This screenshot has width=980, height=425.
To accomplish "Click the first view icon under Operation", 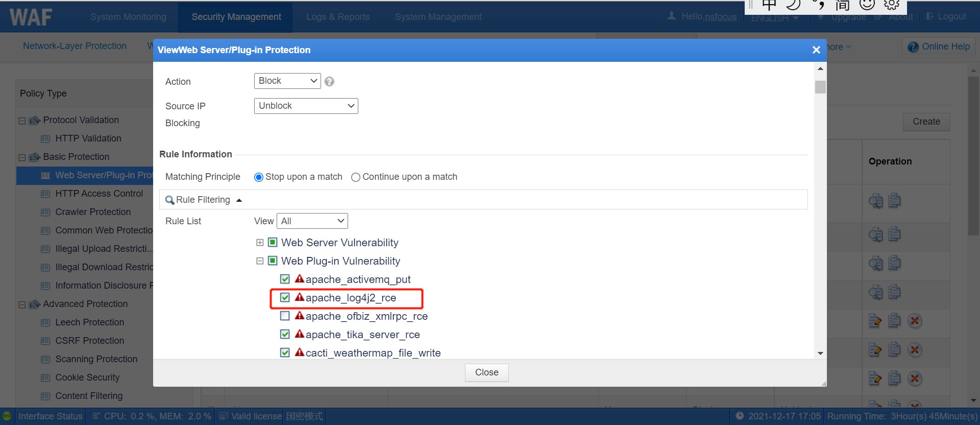I will coord(875,201).
